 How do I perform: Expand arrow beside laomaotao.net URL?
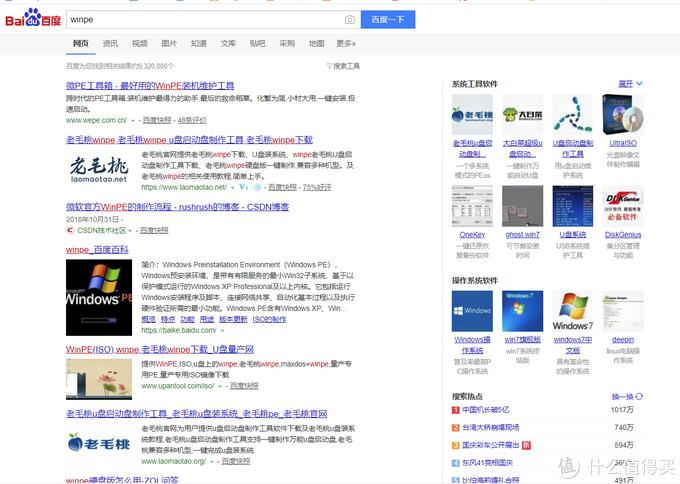click(x=232, y=187)
